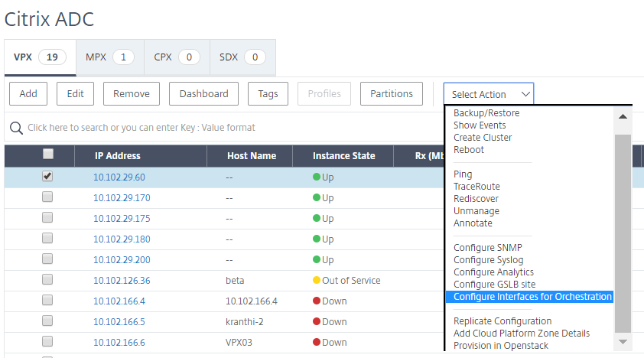Check the checkbox for 10.102.29.175
Viewport: 644px width, 358px height.
click(47, 217)
